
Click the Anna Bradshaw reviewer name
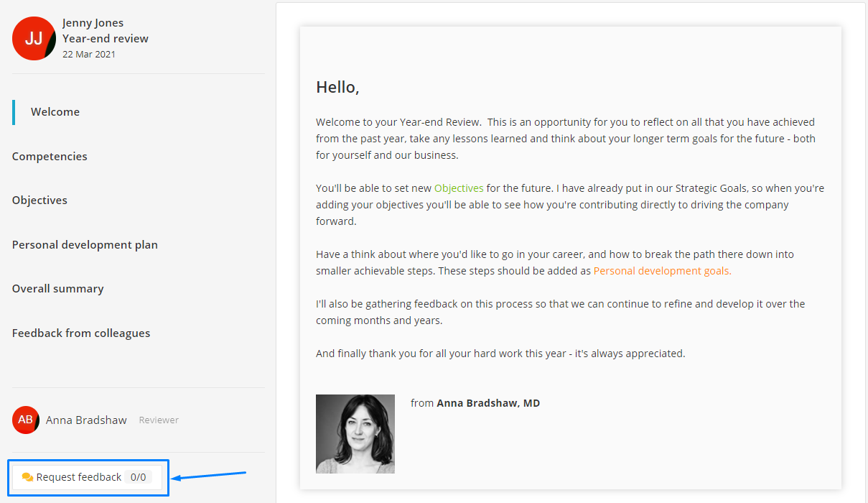point(86,420)
